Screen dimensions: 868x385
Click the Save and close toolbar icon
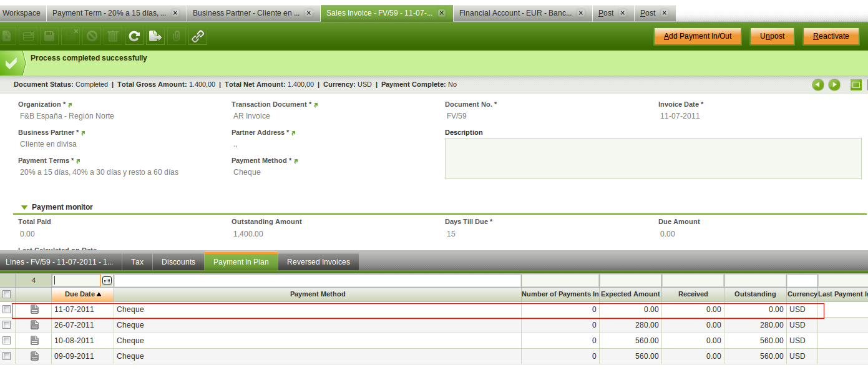click(x=71, y=36)
